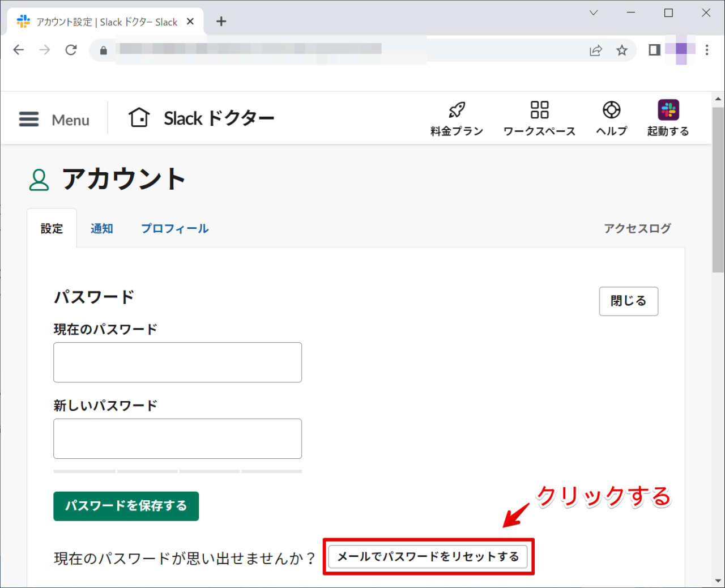Screen dimensions: 725x588
Task: Click the 現在のパスワード input field
Action: 177,362
